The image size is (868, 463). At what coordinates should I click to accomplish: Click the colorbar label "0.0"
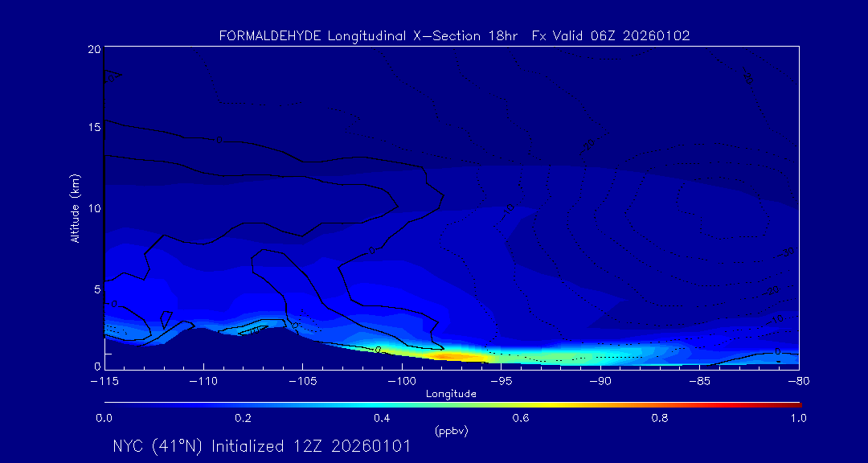[x=104, y=419]
